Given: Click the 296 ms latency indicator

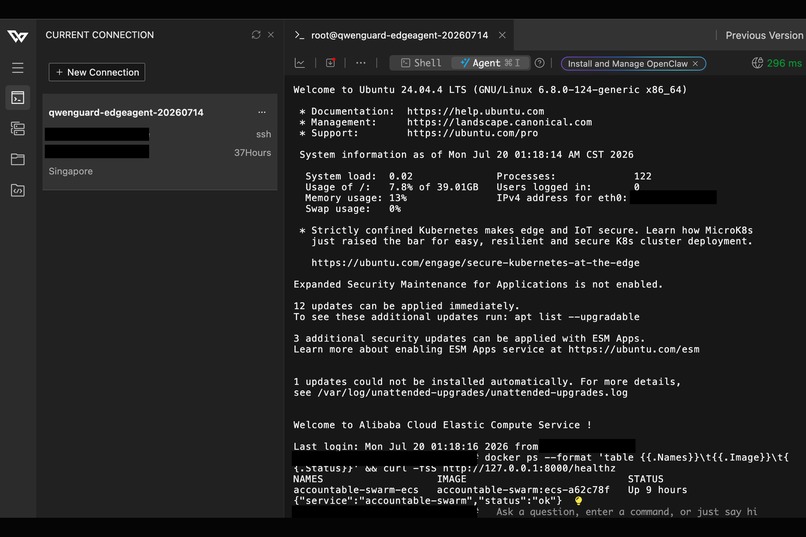Looking at the screenshot, I should click(x=777, y=63).
